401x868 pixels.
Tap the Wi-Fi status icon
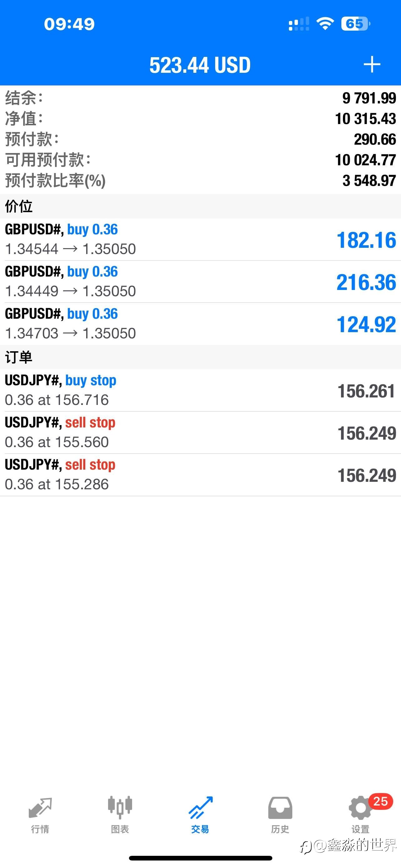tap(325, 23)
